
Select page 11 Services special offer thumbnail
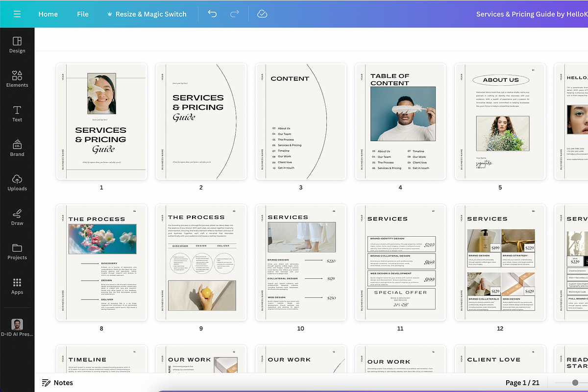pos(400,263)
